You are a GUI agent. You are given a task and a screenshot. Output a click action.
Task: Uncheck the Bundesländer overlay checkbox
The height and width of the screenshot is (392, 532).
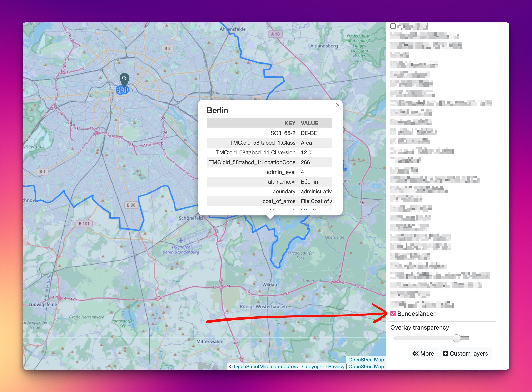pos(393,313)
